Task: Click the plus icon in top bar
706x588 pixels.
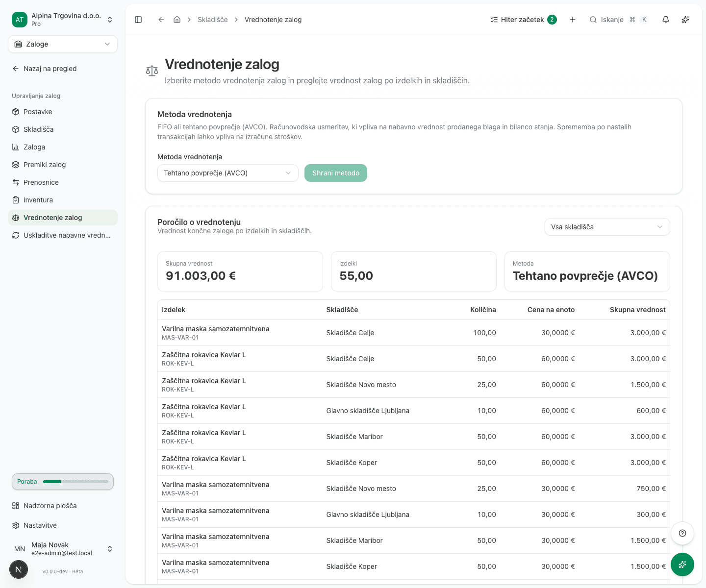Action: (573, 20)
